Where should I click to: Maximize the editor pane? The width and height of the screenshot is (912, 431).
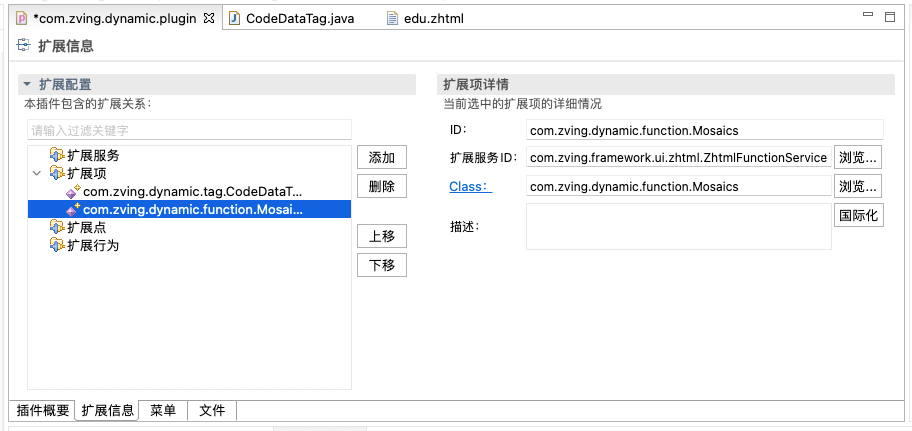point(890,18)
